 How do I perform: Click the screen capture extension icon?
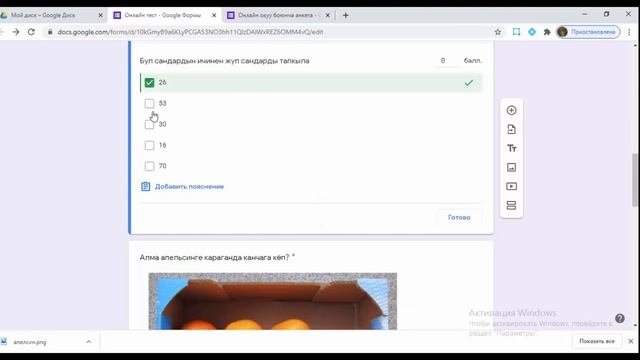coord(516,32)
